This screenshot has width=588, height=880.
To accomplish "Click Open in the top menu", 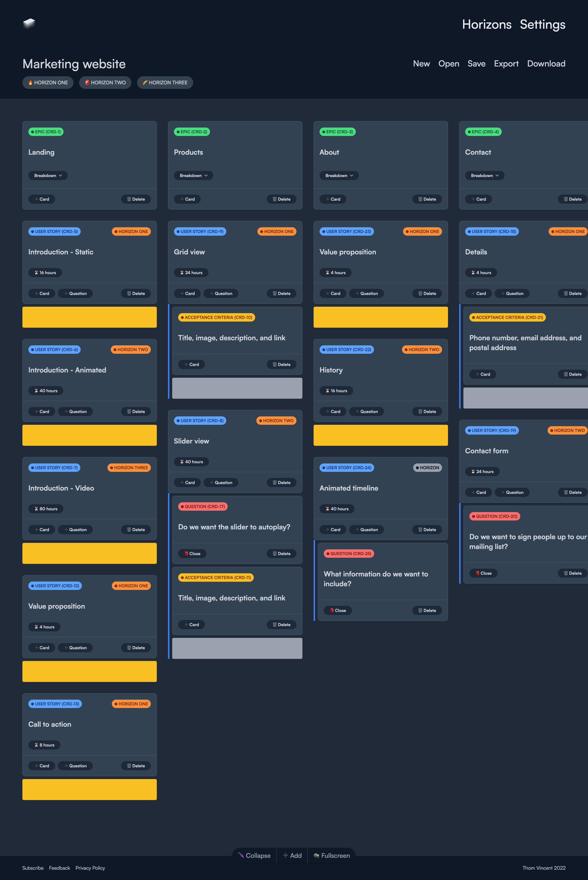I will tap(449, 64).
